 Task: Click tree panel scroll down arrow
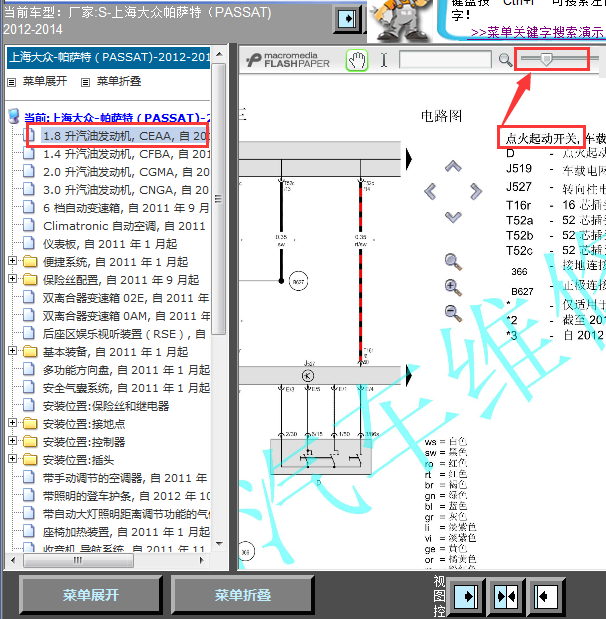point(220,544)
